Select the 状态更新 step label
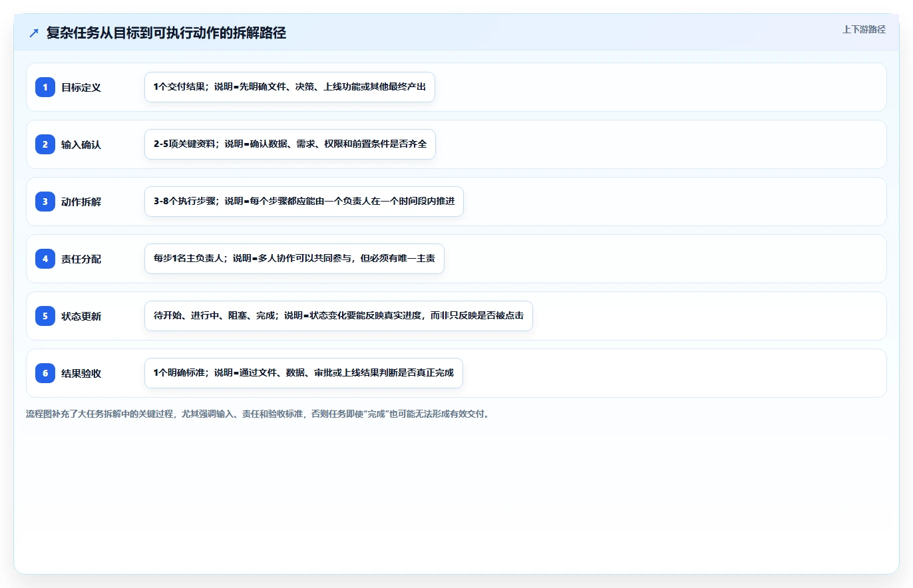Screen dimensions: 913x588 click(x=81, y=316)
